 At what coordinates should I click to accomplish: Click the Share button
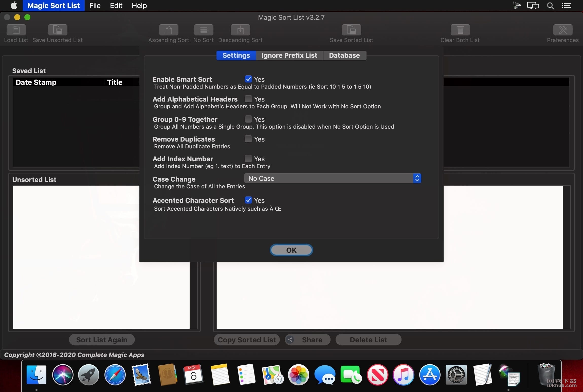(x=307, y=340)
